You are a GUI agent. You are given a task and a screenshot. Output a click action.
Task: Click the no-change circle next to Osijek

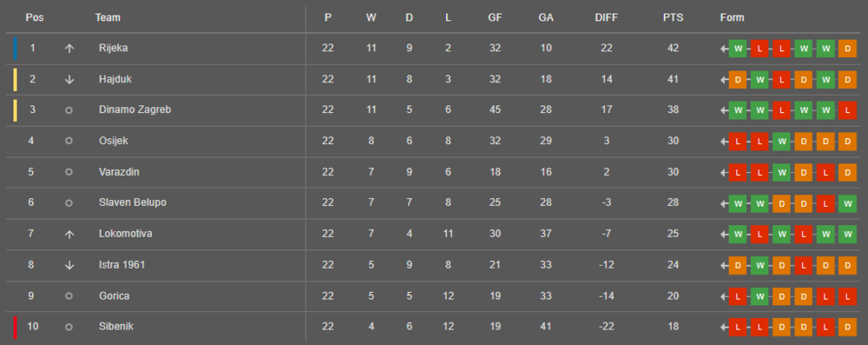(69, 141)
